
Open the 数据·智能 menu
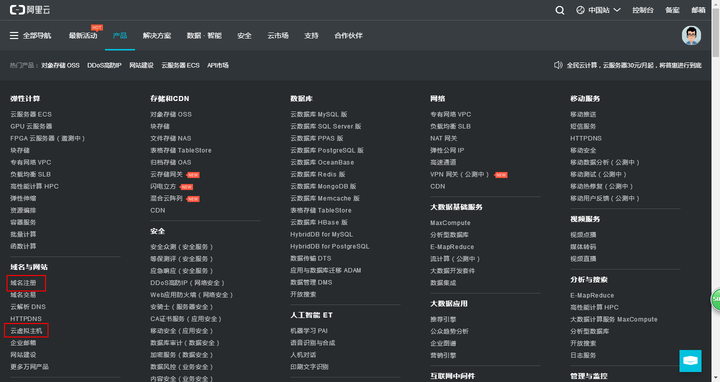[204, 35]
